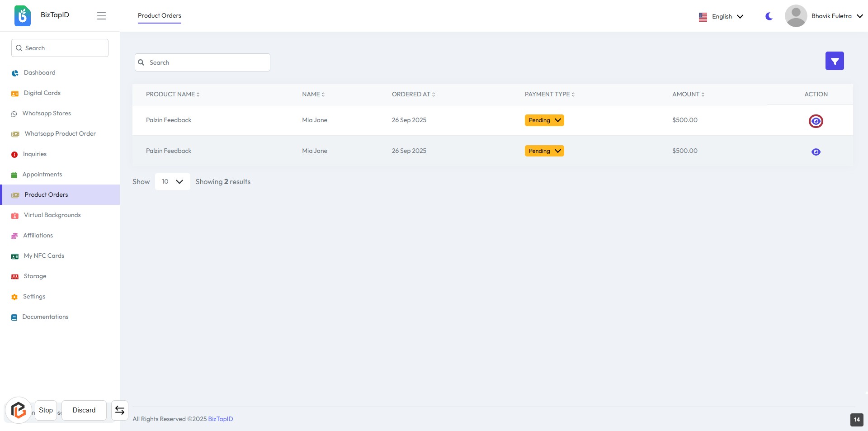Click the user profile avatar

(x=796, y=16)
